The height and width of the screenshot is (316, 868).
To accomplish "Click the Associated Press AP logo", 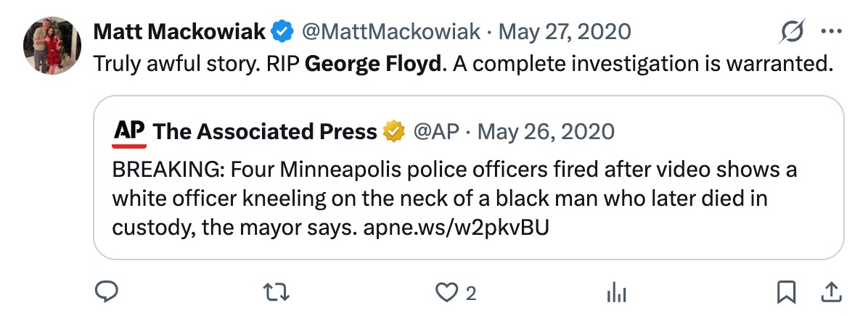I will (130, 131).
